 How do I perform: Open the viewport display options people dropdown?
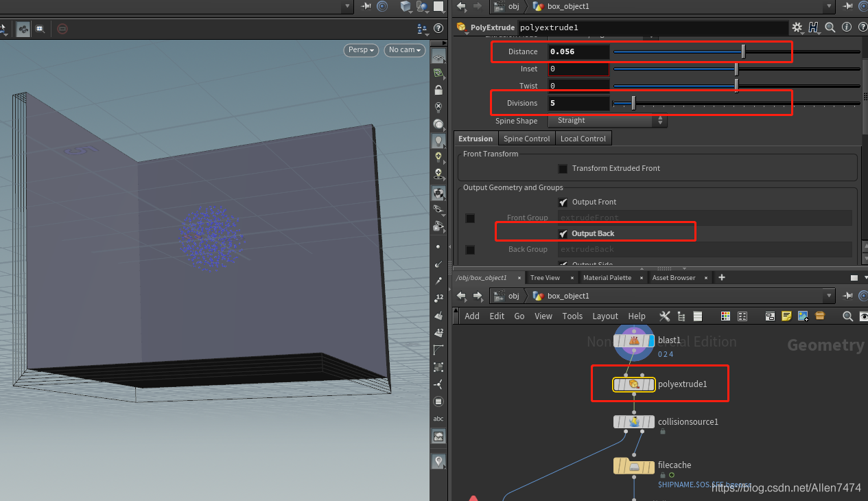tap(423, 29)
